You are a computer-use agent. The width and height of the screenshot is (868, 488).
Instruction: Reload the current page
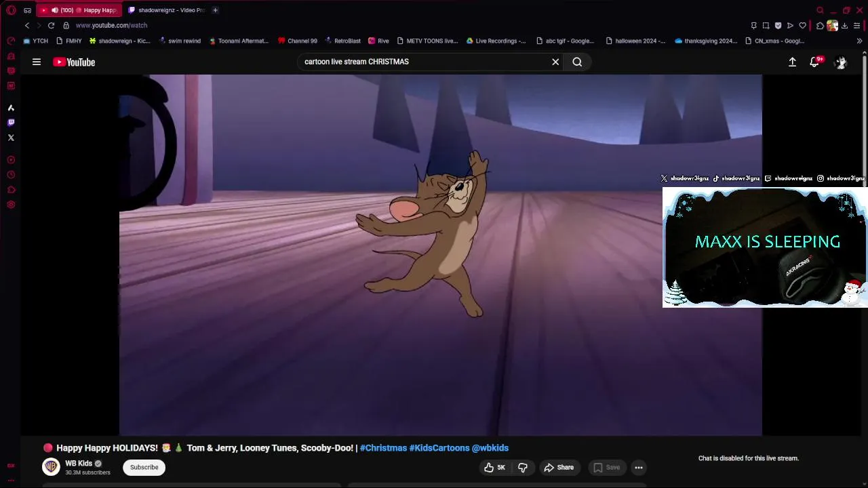click(x=51, y=25)
